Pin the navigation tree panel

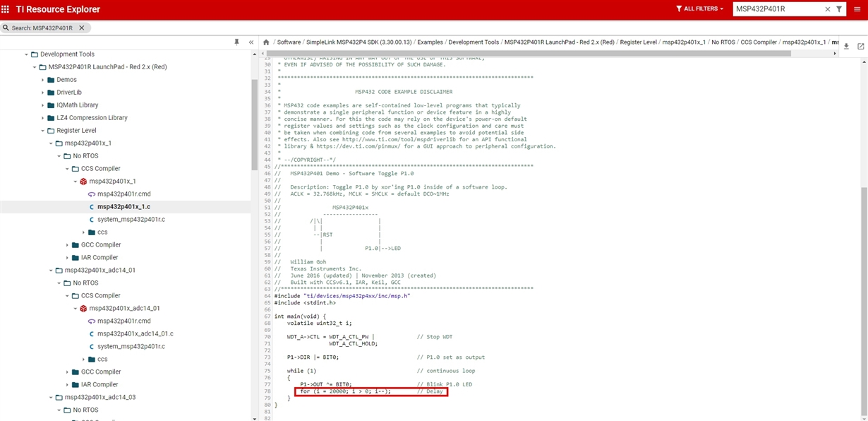(238, 42)
